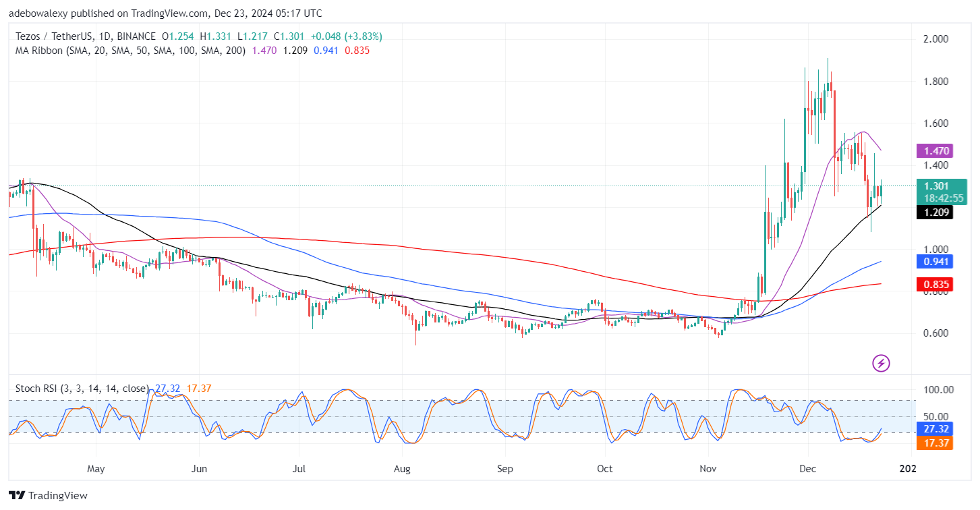Click the Dec label on time axis
This screenshot has width=980, height=510.
pos(807,468)
